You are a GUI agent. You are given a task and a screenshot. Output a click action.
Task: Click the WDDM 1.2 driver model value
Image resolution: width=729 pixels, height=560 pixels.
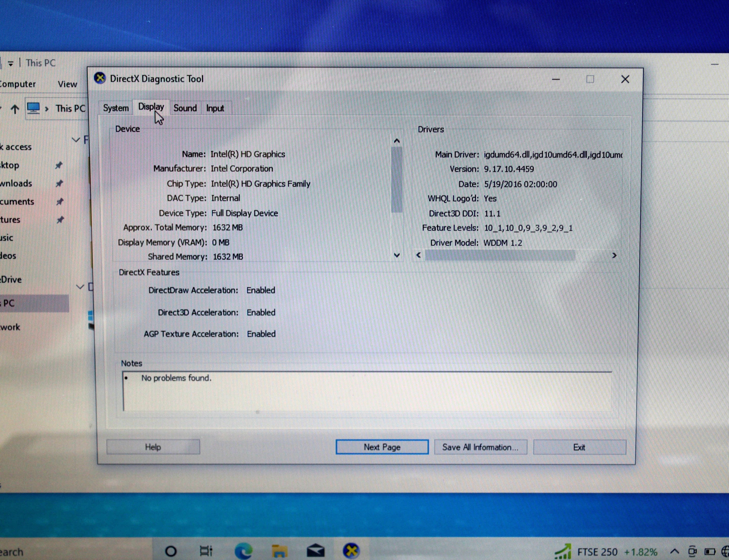pos(503,243)
